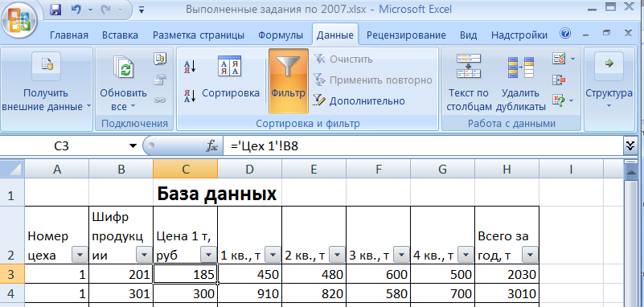Click the formula bar with ='Цех 1'!B8
This screenshot has width=644, height=307.
click(423, 145)
